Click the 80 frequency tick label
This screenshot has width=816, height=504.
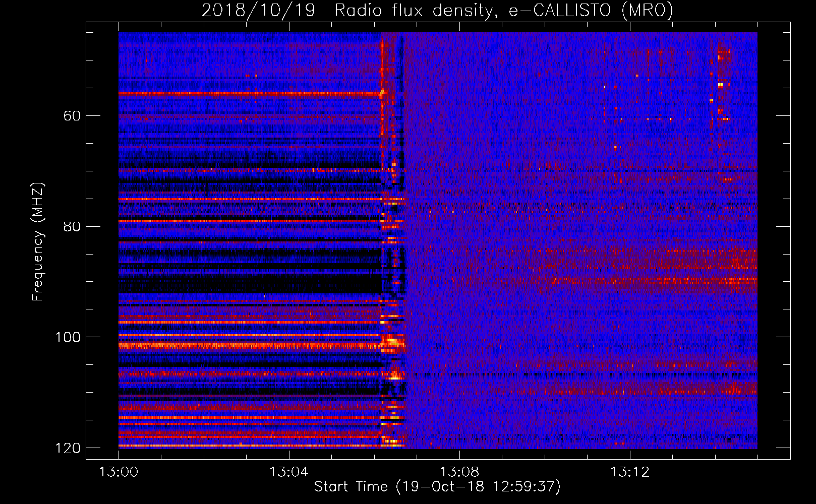pyautogui.click(x=72, y=226)
